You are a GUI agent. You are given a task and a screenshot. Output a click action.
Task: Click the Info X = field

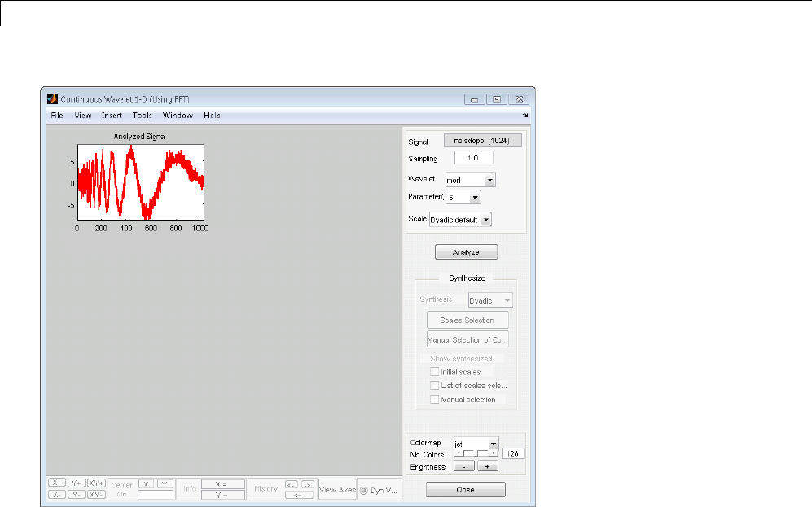222,484
